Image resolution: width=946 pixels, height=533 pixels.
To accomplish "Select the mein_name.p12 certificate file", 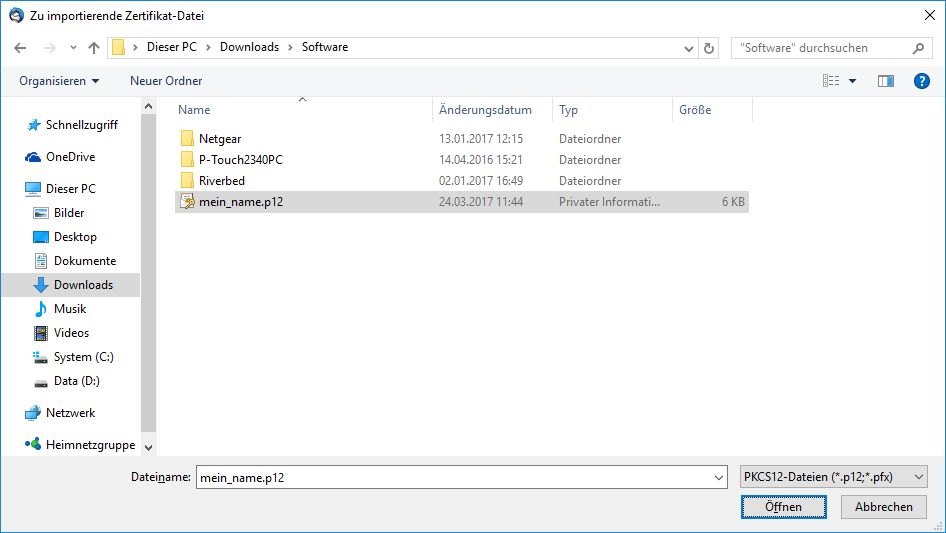I will tap(240, 202).
